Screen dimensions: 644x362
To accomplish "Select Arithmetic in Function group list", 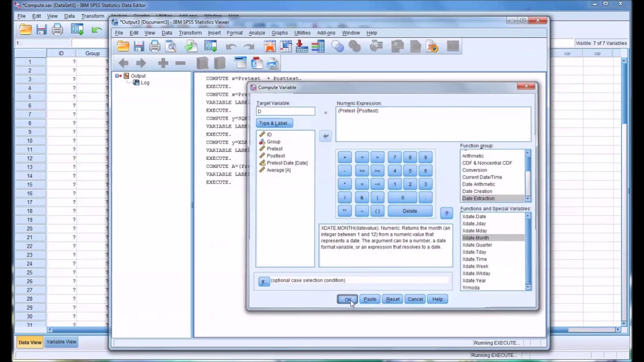I will pyautogui.click(x=473, y=156).
